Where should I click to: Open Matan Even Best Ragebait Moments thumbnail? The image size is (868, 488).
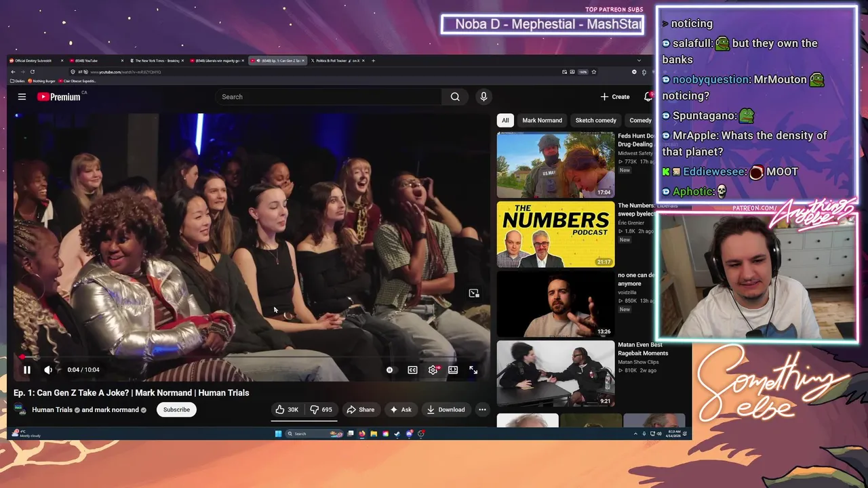pyautogui.click(x=555, y=373)
